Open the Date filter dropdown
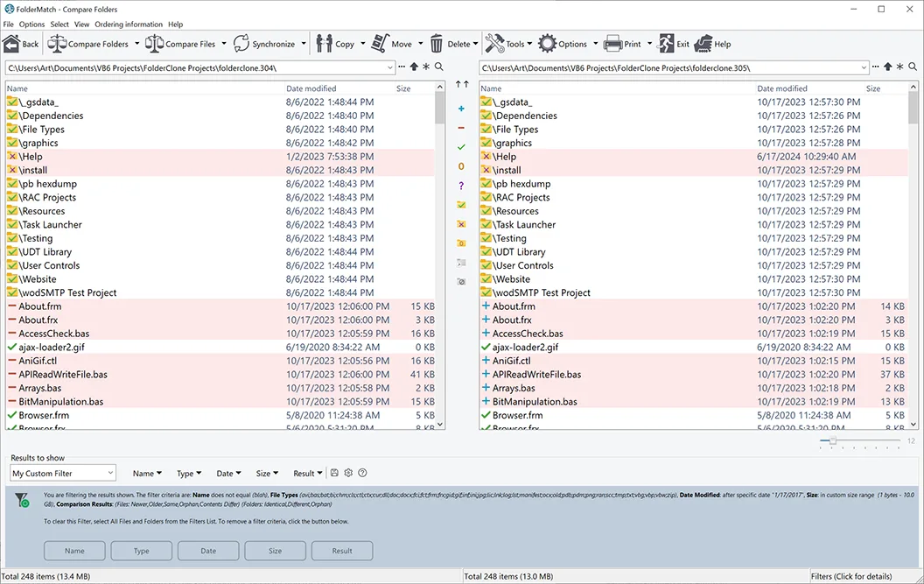Viewport: 924px width, 584px height. click(x=228, y=473)
